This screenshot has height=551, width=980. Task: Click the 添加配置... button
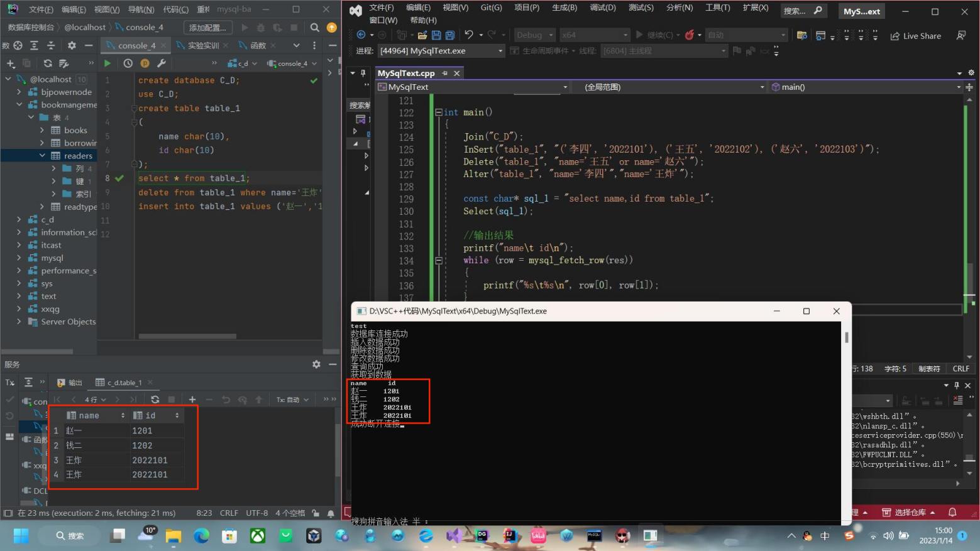tap(208, 28)
